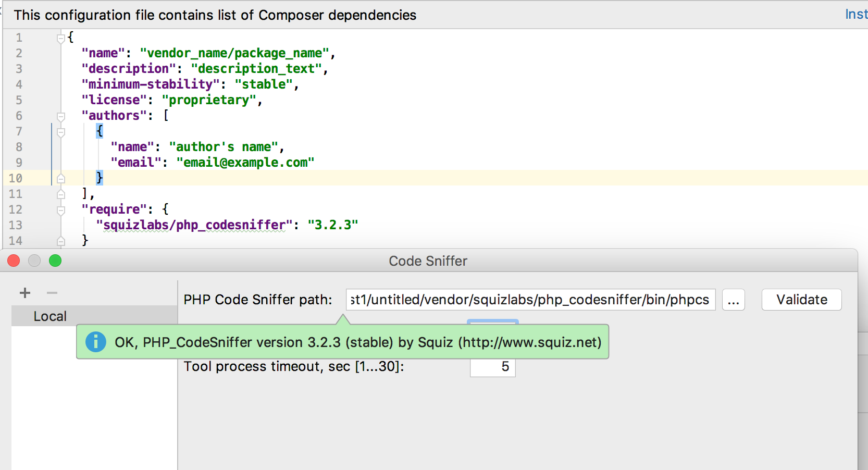This screenshot has width=868, height=470.
Task: Click the "authors" key on line 6
Action: coord(115,116)
